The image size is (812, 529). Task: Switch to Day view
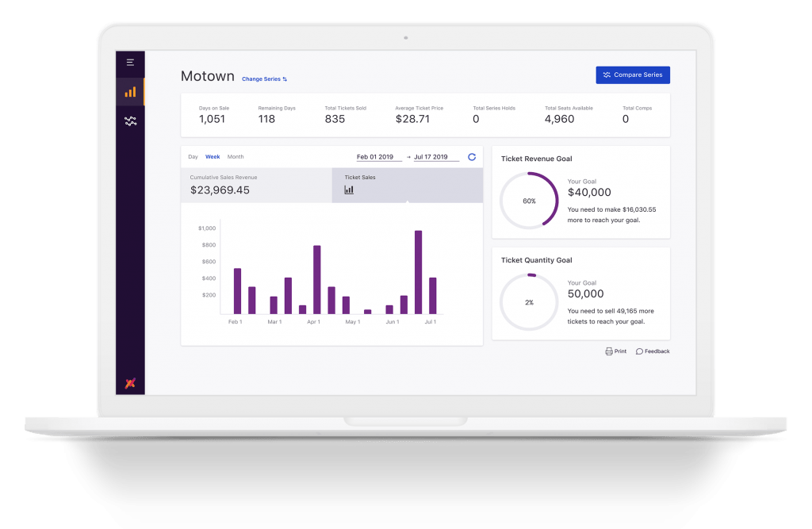tap(193, 156)
